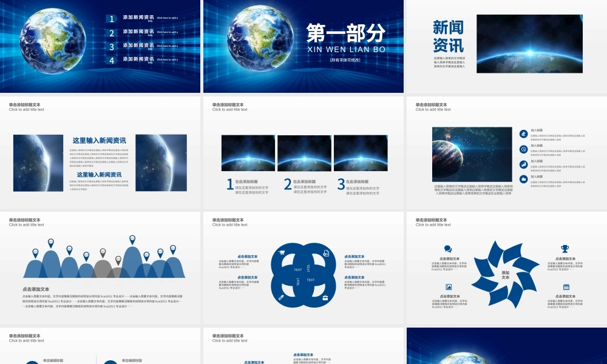Click the document icon in the Venn diagram
The image size is (607, 364).
325,252
